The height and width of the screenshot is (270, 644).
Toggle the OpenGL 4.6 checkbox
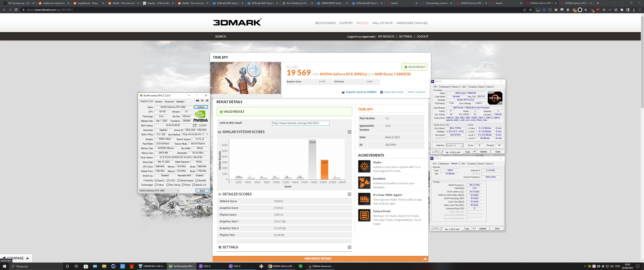click(x=193, y=185)
